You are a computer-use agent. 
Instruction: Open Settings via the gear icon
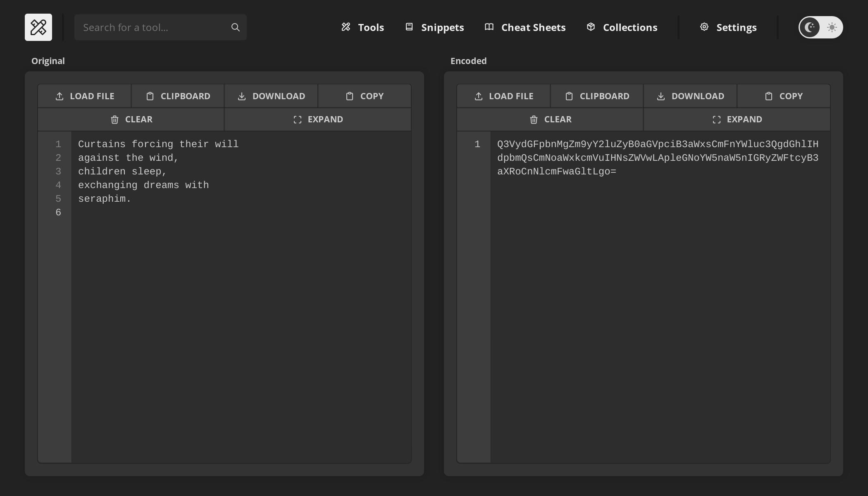[x=704, y=26]
